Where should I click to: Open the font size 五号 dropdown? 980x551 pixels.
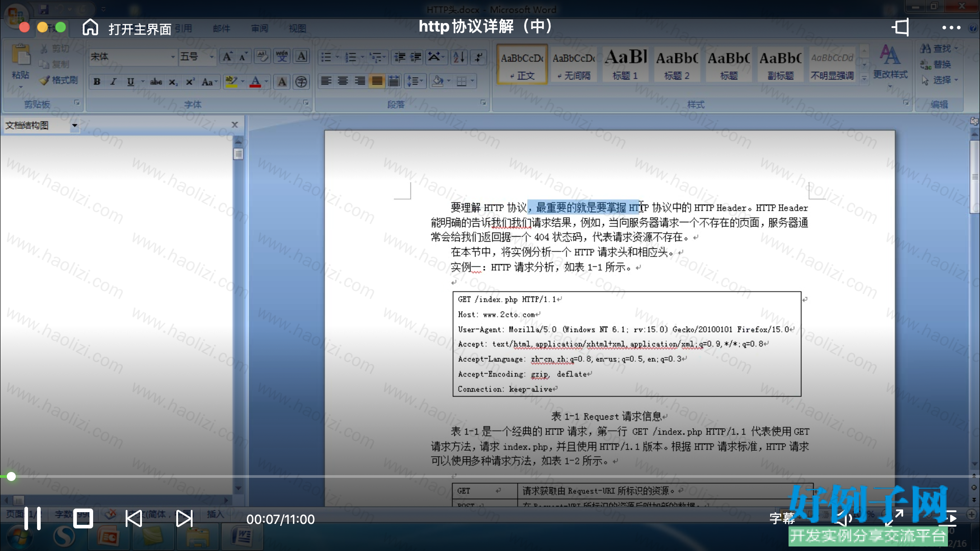point(211,57)
